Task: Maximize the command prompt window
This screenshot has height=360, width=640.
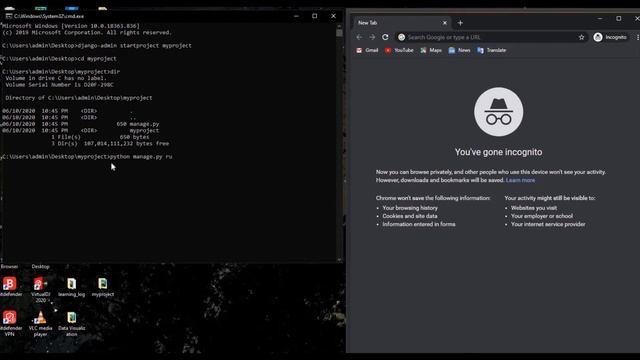Action: click(314, 16)
